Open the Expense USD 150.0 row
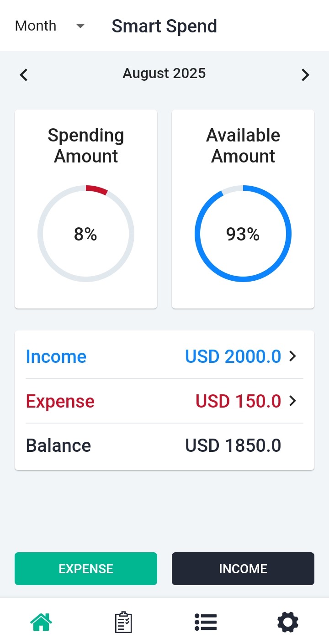 click(164, 401)
